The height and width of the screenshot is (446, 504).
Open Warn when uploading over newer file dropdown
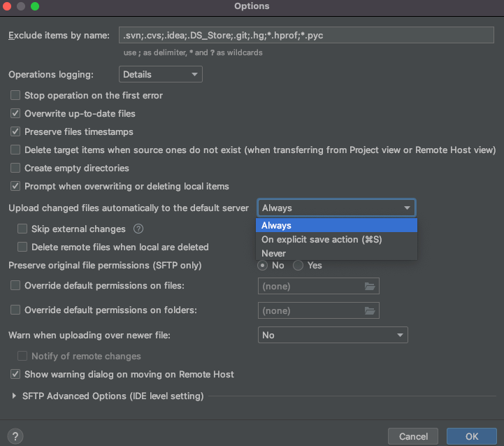pos(333,336)
